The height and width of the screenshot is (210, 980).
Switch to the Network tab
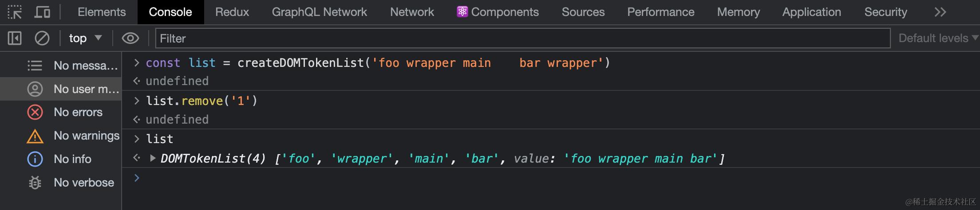point(412,12)
